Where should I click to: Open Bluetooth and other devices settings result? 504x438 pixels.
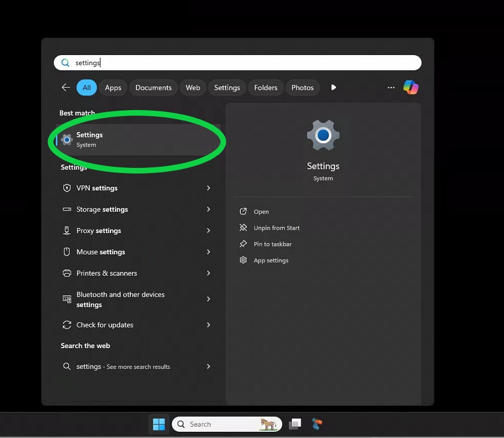(138, 299)
